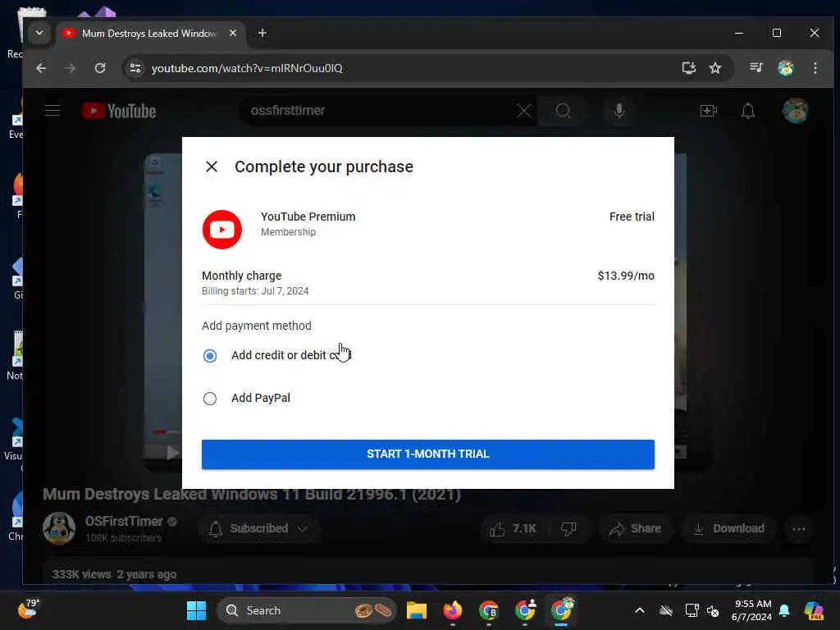Open the Chrome tab search dropdown arrow

[39, 33]
